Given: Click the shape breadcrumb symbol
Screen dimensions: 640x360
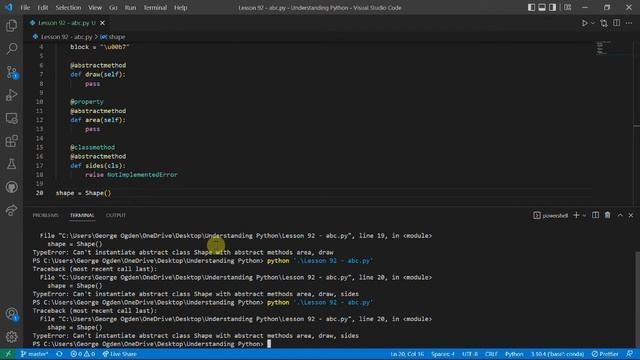Looking at the screenshot, I should (x=117, y=37).
